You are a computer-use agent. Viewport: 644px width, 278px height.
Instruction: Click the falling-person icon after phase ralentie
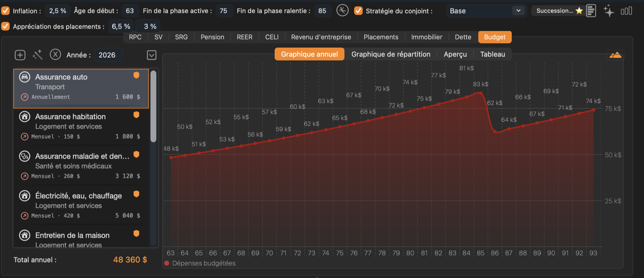(x=342, y=10)
